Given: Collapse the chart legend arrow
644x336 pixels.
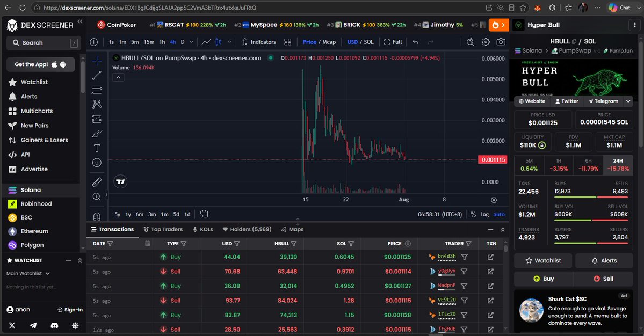Looking at the screenshot, I should 118,77.
